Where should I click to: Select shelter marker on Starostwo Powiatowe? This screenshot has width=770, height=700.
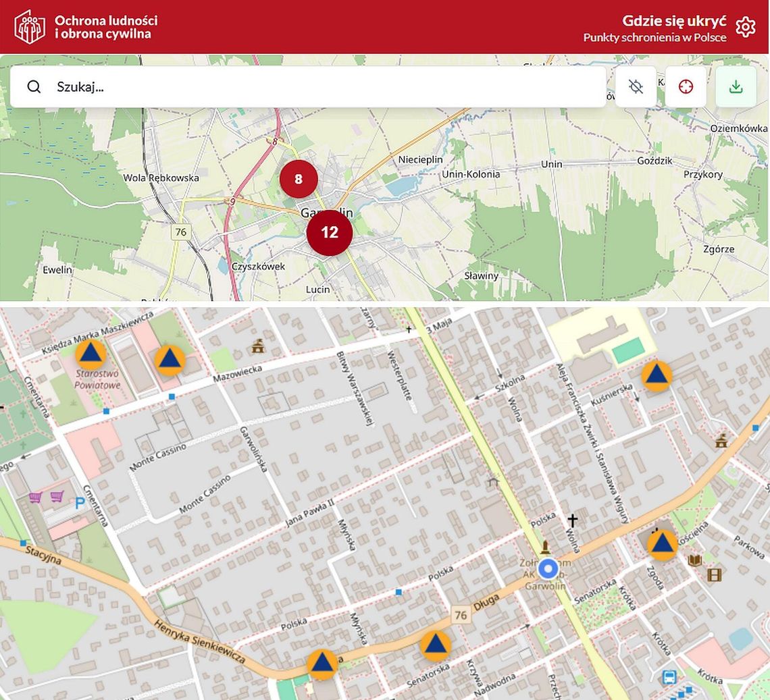point(91,354)
